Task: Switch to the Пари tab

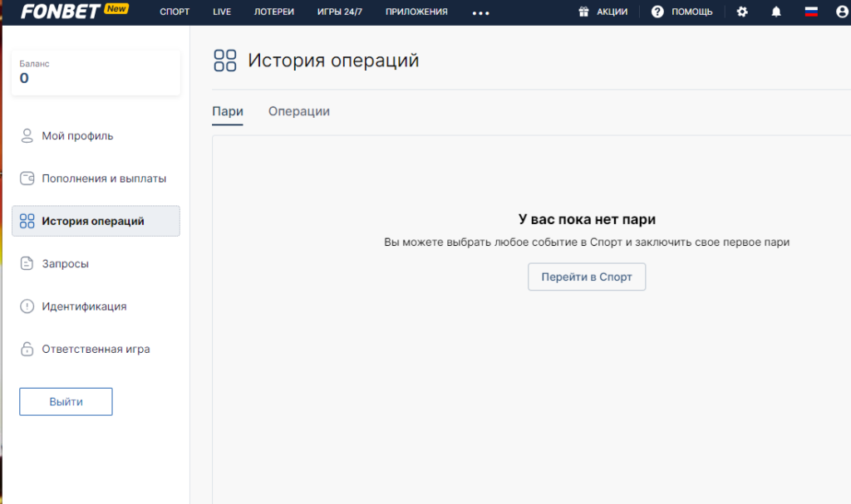Action: pyautogui.click(x=228, y=112)
